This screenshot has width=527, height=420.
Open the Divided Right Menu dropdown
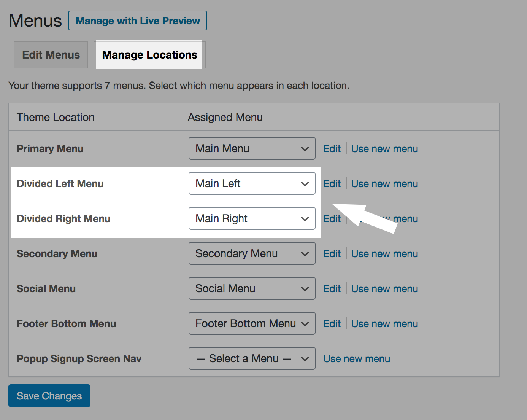[252, 218]
